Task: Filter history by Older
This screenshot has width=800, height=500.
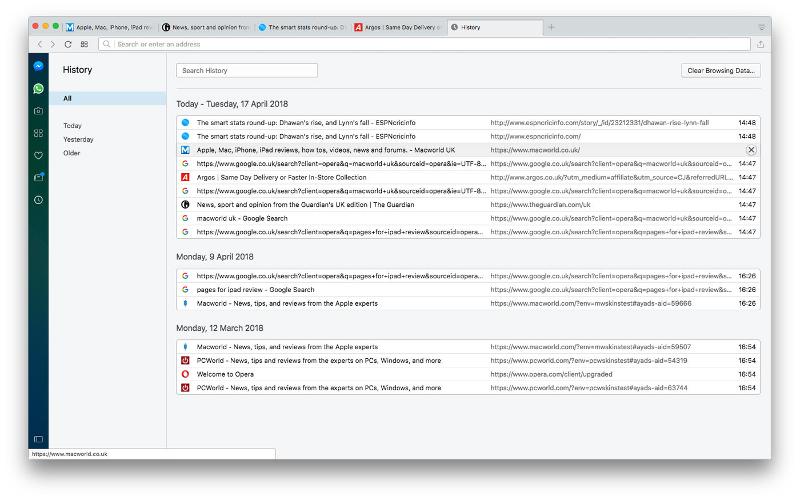Action: (x=71, y=153)
